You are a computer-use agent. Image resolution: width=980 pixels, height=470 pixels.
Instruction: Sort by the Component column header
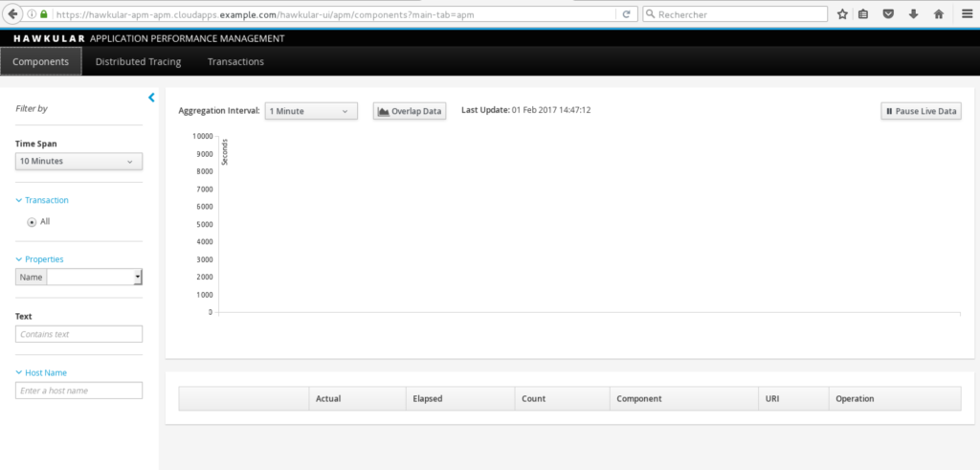click(x=683, y=399)
